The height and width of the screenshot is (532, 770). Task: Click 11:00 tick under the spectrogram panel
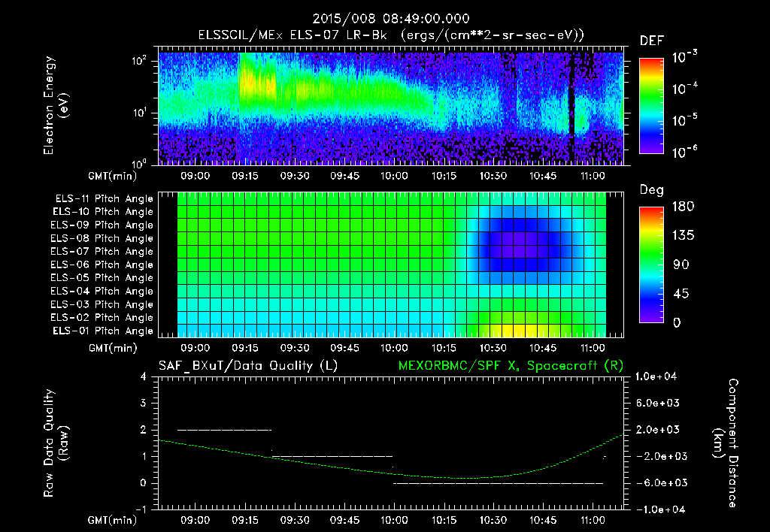coord(593,176)
